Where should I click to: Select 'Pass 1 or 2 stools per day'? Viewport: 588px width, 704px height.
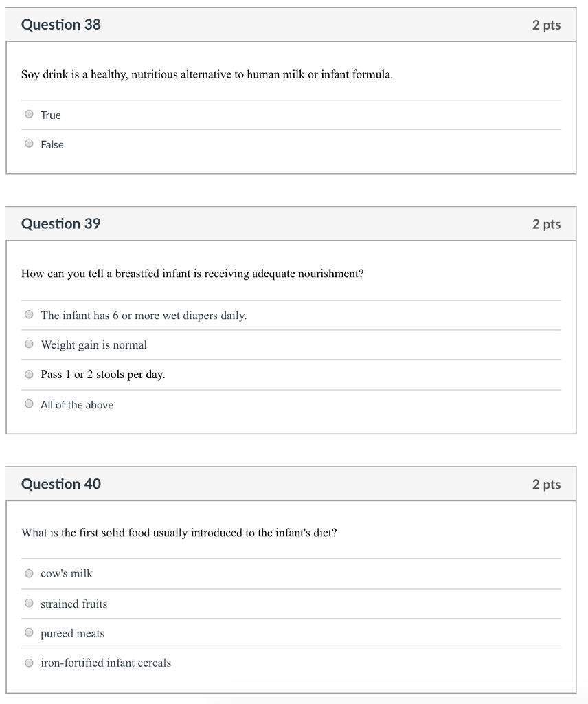pos(29,374)
